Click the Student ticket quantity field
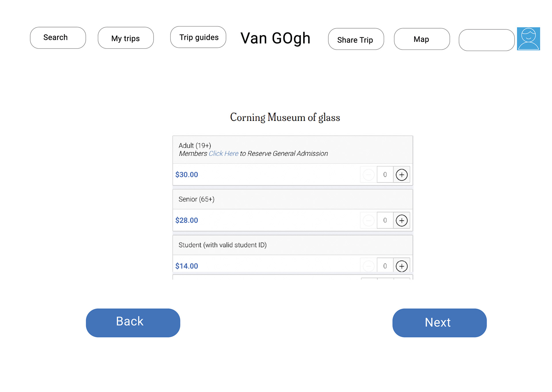Viewport: 552px width, 392px height. [385, 266]
